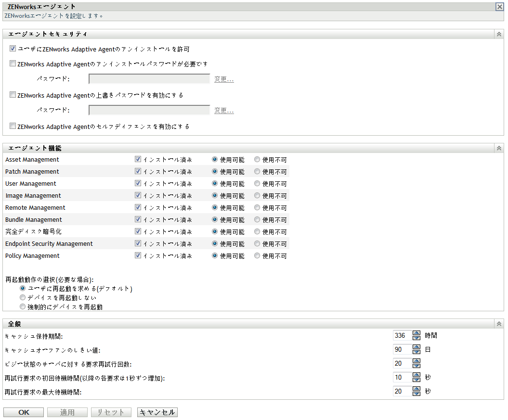Viewport: 508px width, 420px height.
Task: Select 使用不可 for Bundle Management
Action: [x=257, y=219]
